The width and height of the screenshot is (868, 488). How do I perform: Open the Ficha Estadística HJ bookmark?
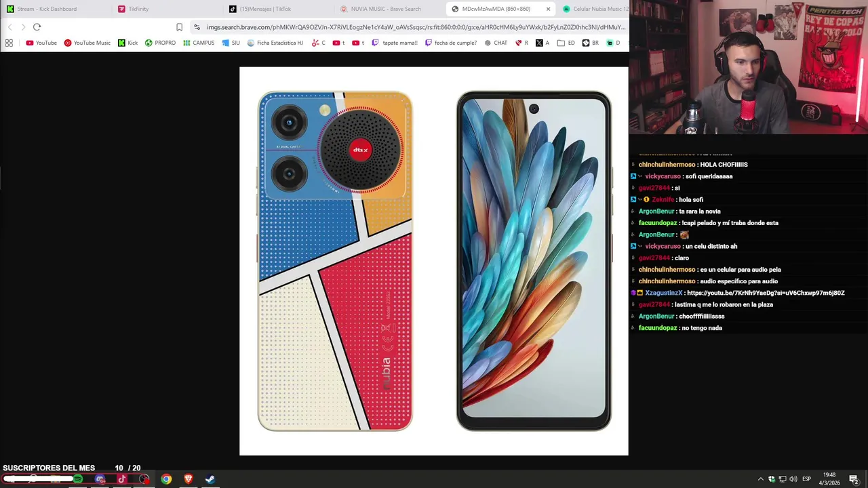[x=275, y=43]
